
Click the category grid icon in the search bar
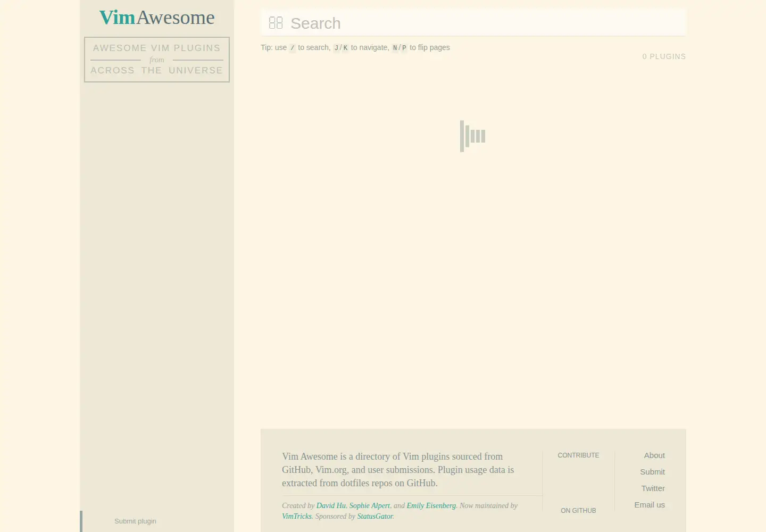pyautogui.click(x=276, y=23)
